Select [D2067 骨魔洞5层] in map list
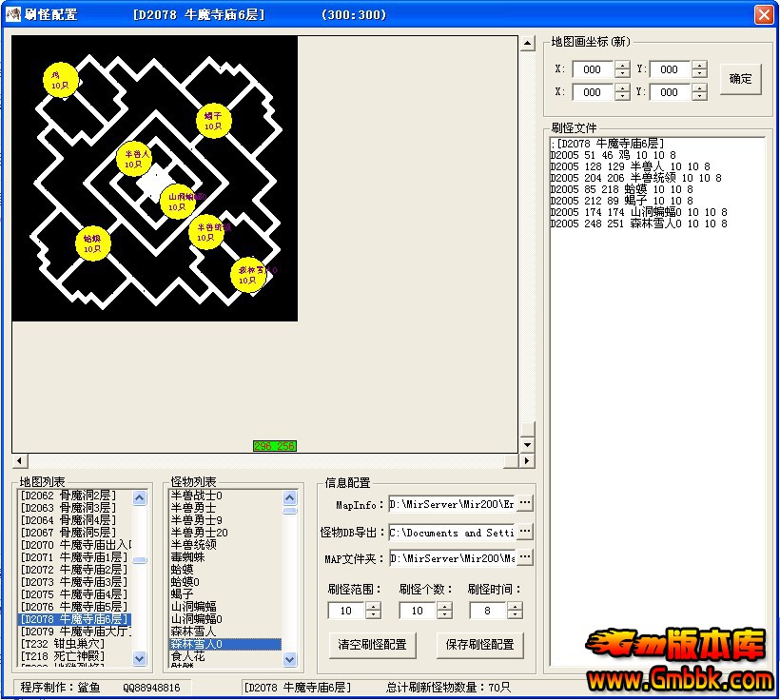The width and height of the screenshot is (780, 700). click(x=75, y=533)
